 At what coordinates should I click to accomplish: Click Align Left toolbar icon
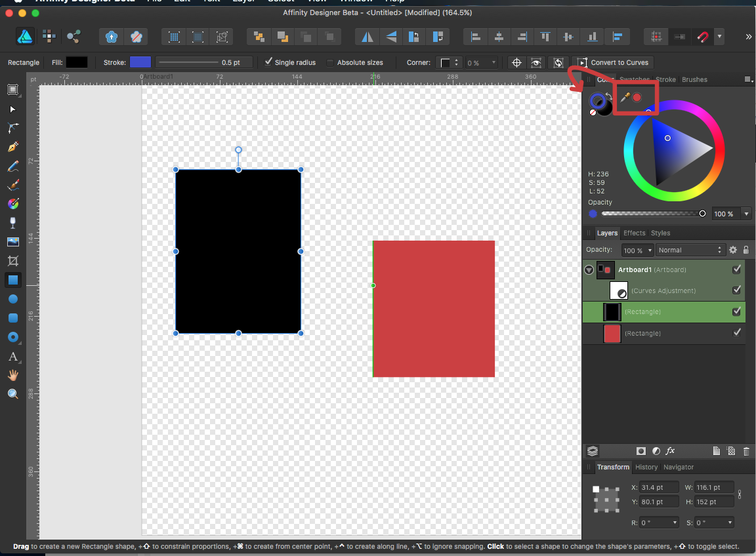pos(475,37)
